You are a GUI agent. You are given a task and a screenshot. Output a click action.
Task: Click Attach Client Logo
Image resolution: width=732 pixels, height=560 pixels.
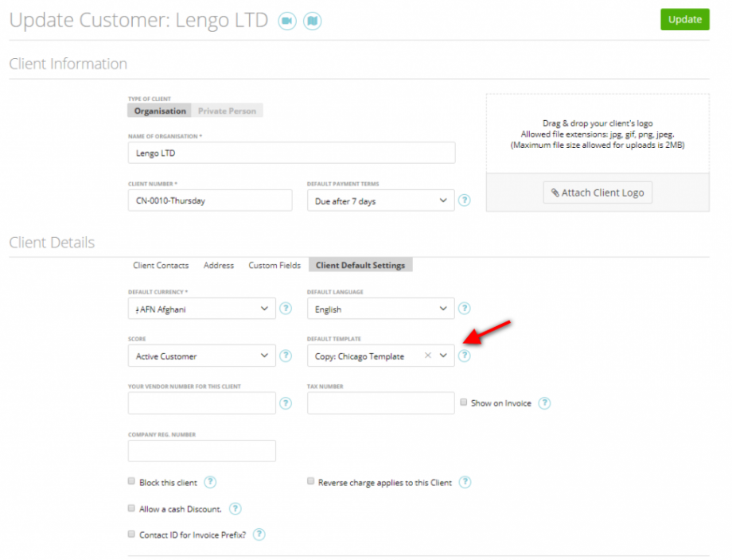pyautogui.click(x=598, y=192)
